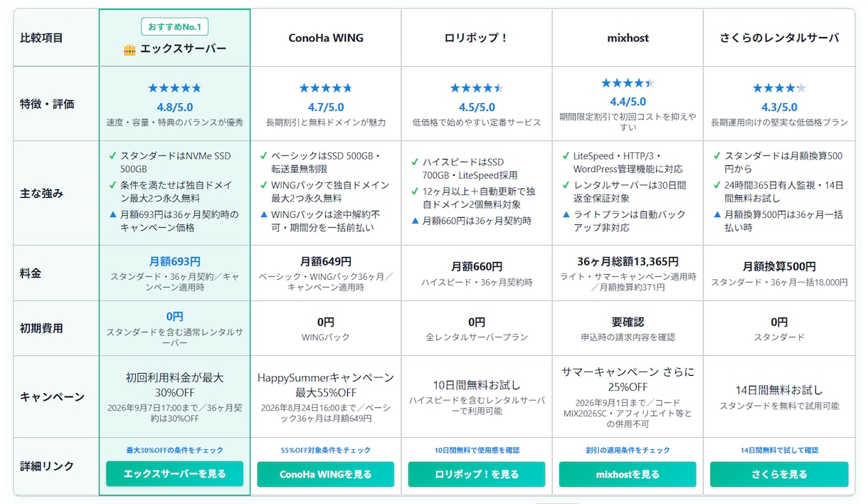Viewport: 868px width, 504px height.
Task: Click the triangle icon beside ライトプランは自動バックアップ
Action: pyautogui.click(x=566, y=214)
